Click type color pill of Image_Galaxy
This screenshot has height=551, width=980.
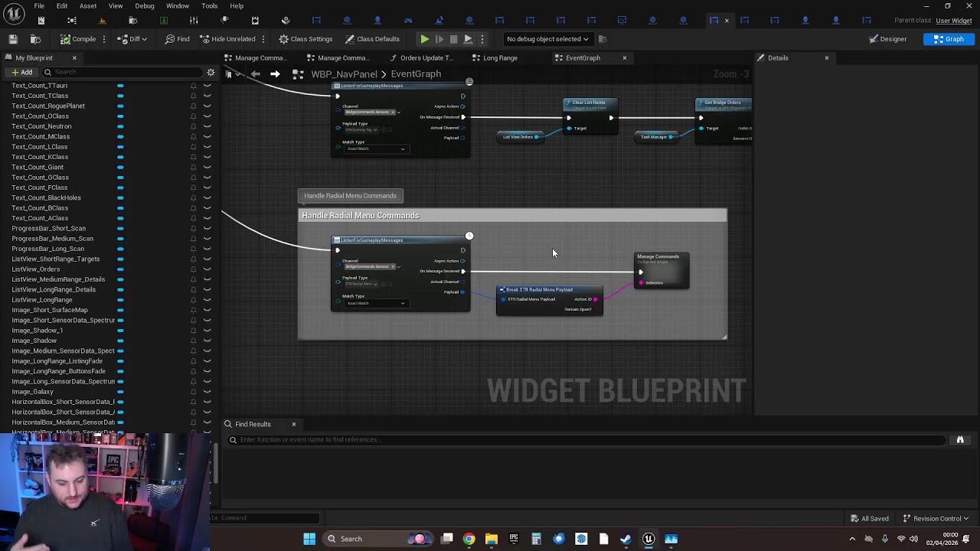pos(120,392)
